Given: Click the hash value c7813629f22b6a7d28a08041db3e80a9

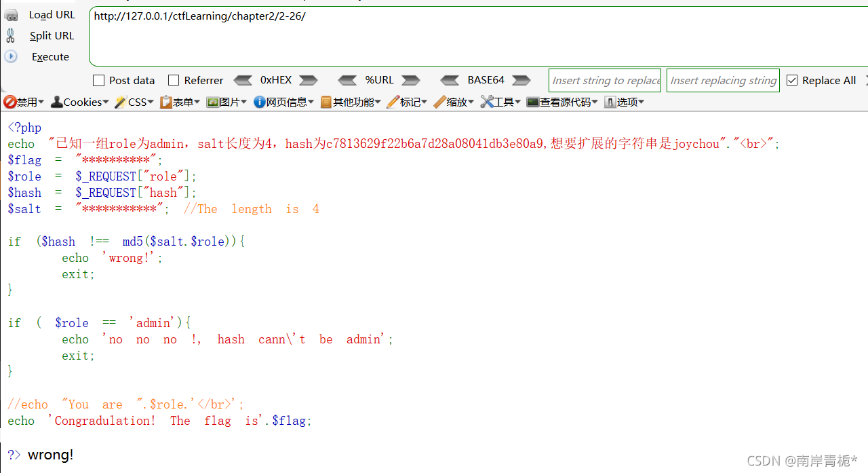Looking at the screenshot, I should 435,144.
